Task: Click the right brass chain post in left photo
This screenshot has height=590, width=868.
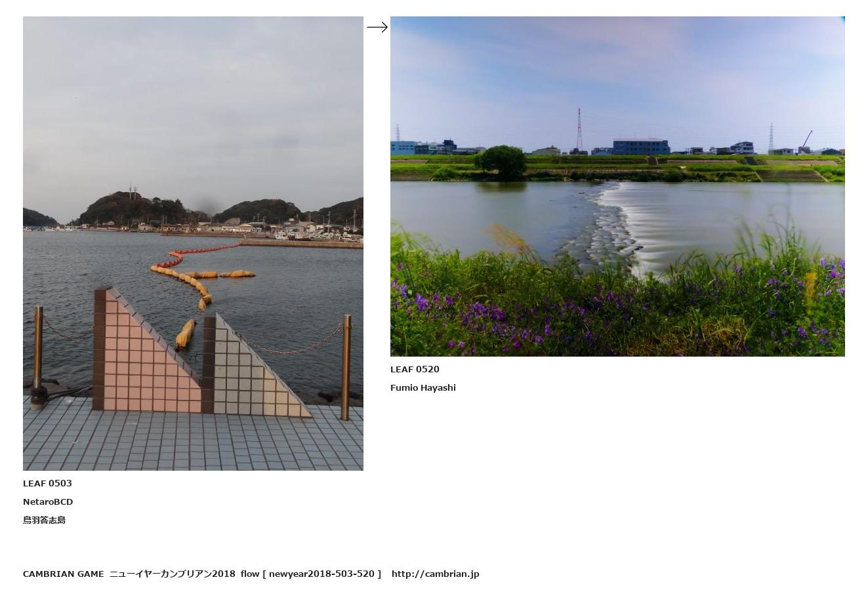Action: [x=346, y=367]
